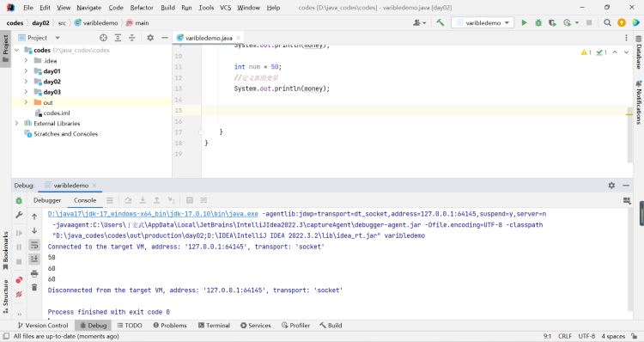Open Problems tool window
This screenshot has width=644, height=342.
point(170,325)
